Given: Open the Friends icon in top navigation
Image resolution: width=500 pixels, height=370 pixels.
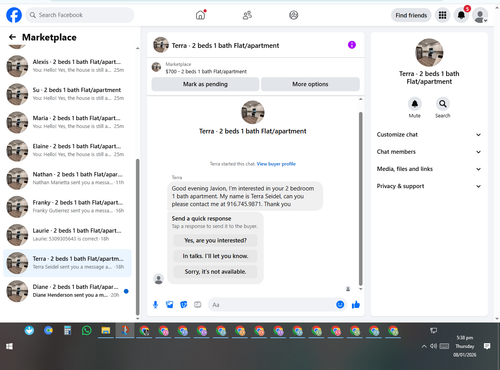Looking at the screenshot, I should tap(247, 15).
